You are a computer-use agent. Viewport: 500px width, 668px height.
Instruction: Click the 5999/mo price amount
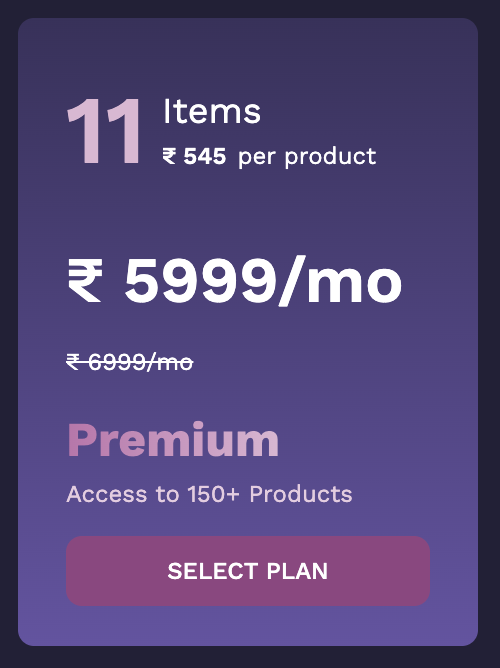(263, 281)
